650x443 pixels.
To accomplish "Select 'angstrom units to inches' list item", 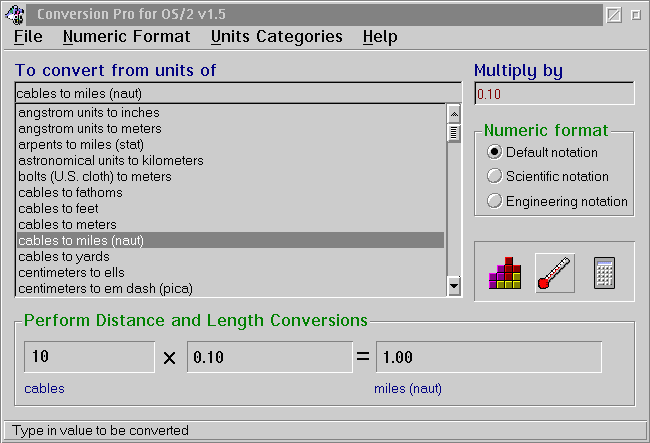I will [230, 113].
